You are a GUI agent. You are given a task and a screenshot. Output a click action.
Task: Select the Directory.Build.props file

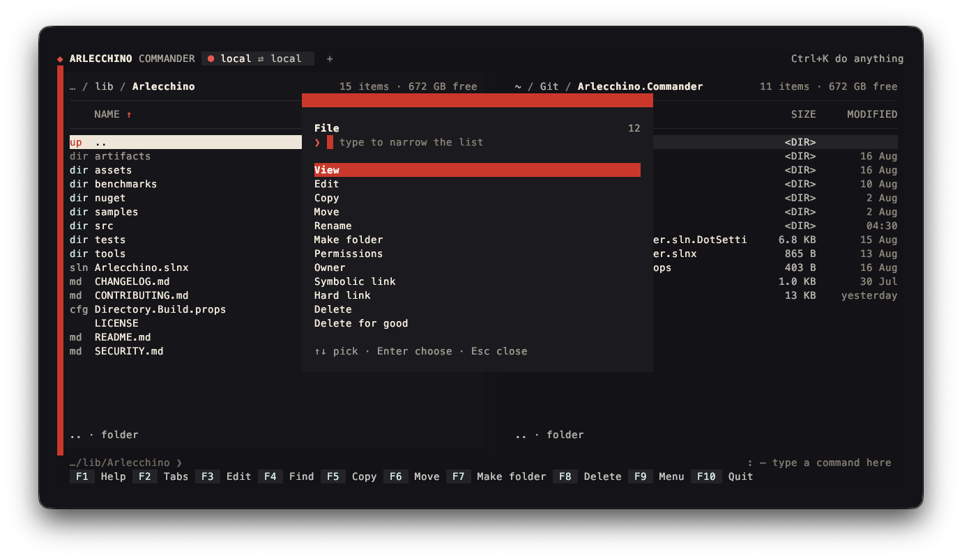point(185,309)
